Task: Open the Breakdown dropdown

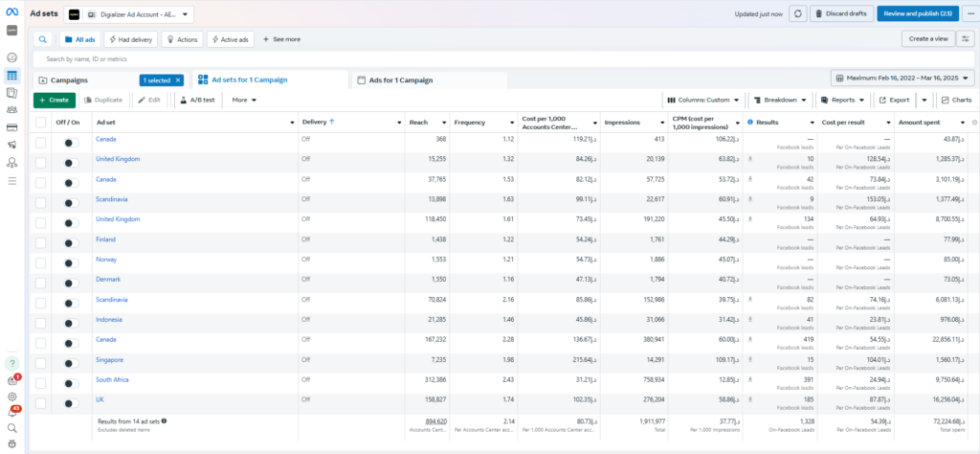Action: pyautogui.click(x=780, y=100)
